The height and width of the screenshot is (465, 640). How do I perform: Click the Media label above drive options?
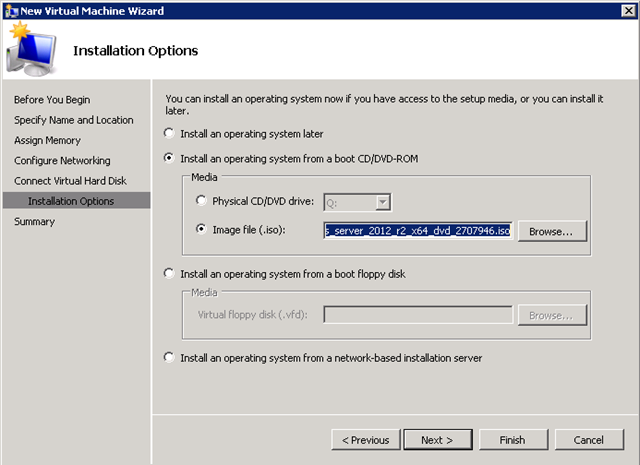click(204, 177)
